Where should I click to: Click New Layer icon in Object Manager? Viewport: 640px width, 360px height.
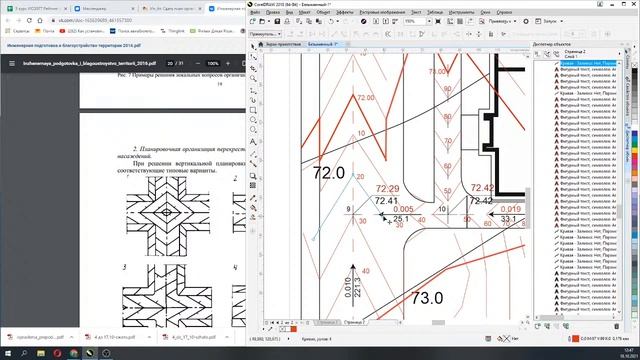(538, 326)
